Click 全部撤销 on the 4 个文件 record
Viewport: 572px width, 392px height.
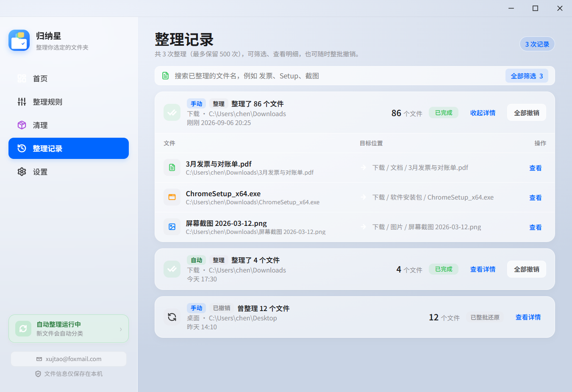pyautogui.click(x=527, y=269)
